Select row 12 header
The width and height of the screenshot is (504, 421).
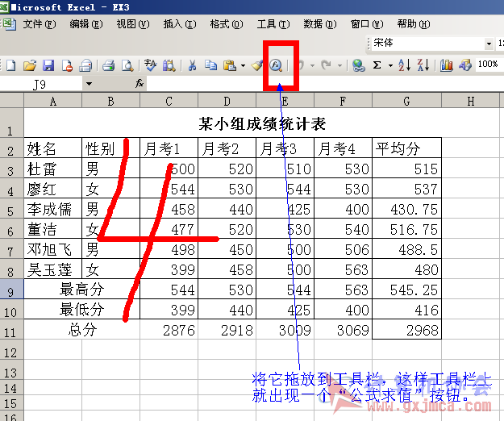click(11, 350)
